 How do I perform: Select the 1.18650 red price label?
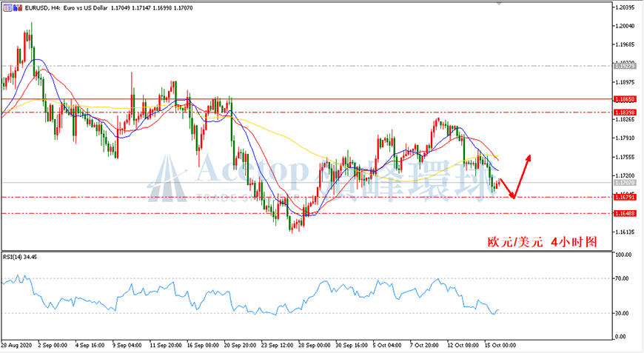[x=625, y=99]
